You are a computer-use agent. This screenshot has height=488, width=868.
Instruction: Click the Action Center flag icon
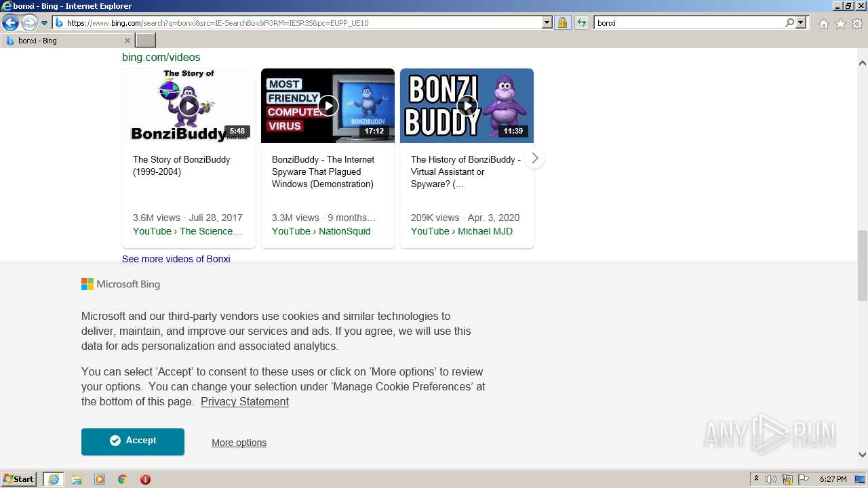click(804, 479)
